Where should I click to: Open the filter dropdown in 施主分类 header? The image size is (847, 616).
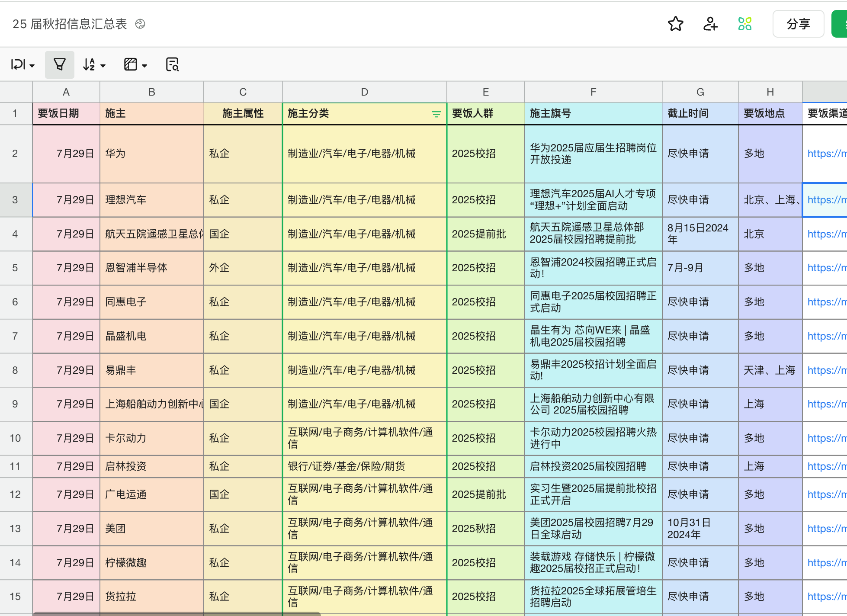[x=436, y=114]
